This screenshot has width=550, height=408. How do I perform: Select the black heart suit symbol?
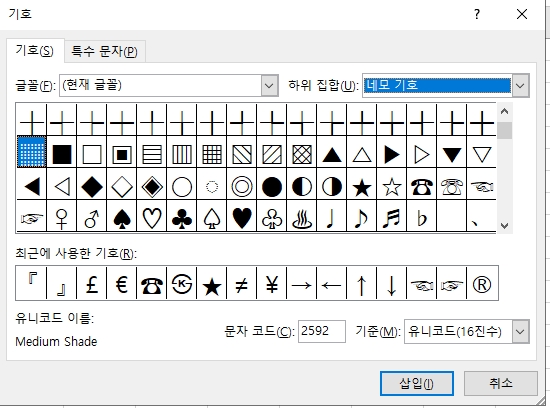(242, 219)
